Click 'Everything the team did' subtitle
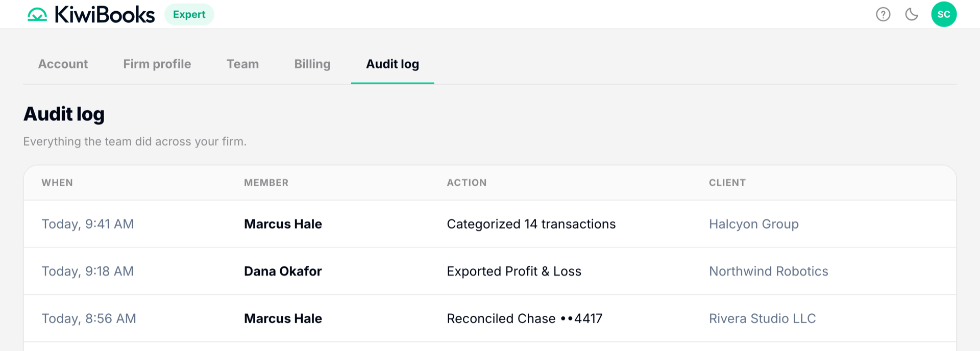This screenshot has width=980, height=351. click(x=135, y=141)
